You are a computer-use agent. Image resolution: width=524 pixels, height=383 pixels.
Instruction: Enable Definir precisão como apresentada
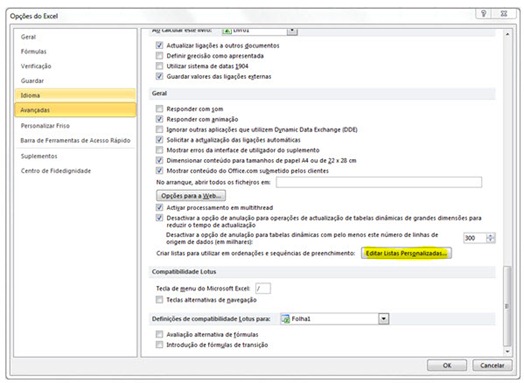point(159,55)
